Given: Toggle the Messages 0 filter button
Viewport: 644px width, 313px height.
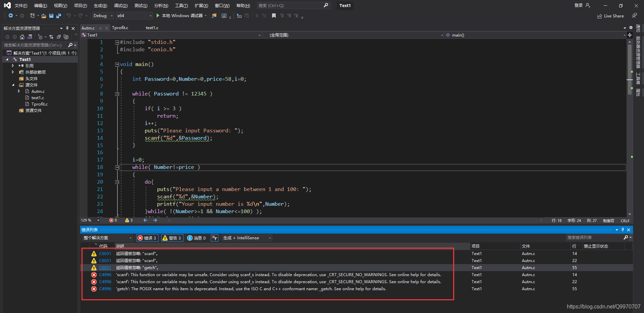Looking at the screenshot, I should 197,238.
